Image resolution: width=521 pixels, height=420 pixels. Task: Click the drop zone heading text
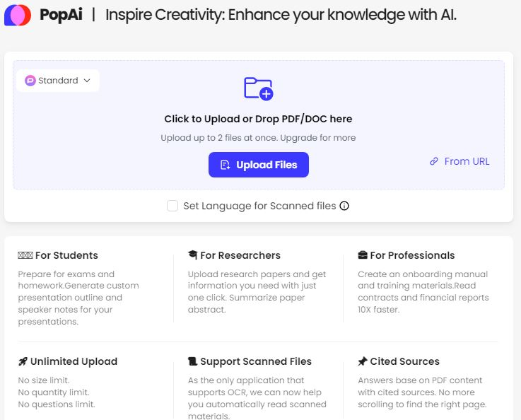[x=258, y=119]
